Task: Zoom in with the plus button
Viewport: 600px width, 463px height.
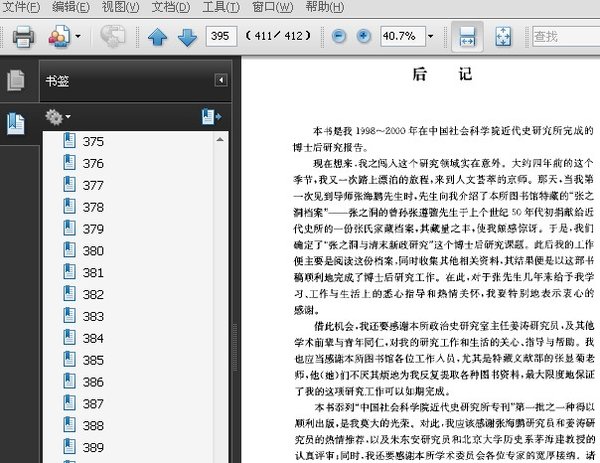Action: click(364, 36)
